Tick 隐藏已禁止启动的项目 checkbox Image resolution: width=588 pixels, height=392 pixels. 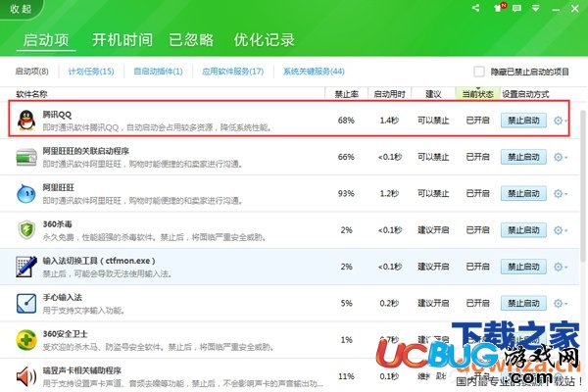point(479,72)
